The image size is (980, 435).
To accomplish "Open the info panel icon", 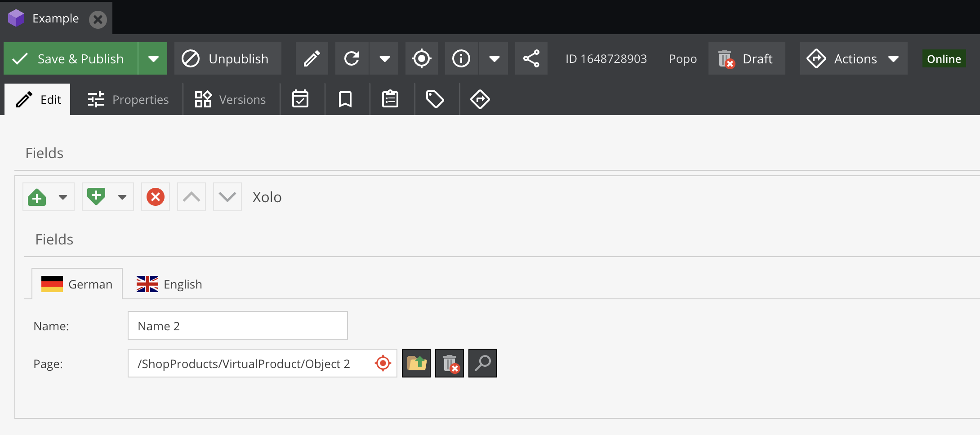I will tap(461, 58).
